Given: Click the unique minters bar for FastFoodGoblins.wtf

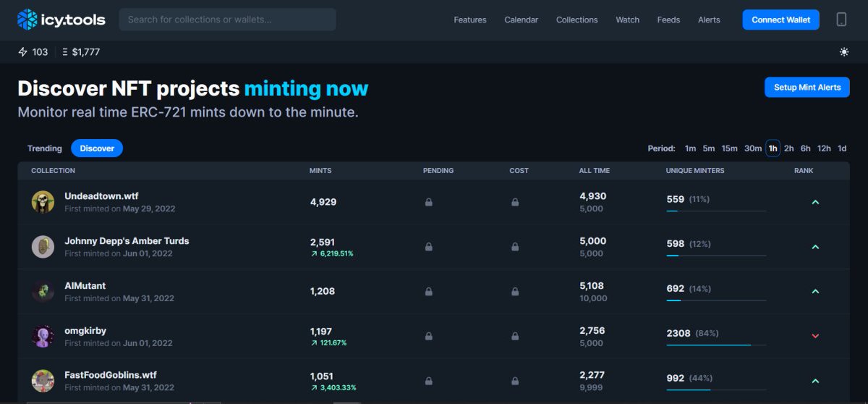Looking at the screenshot, I should [x=716, y=390].
